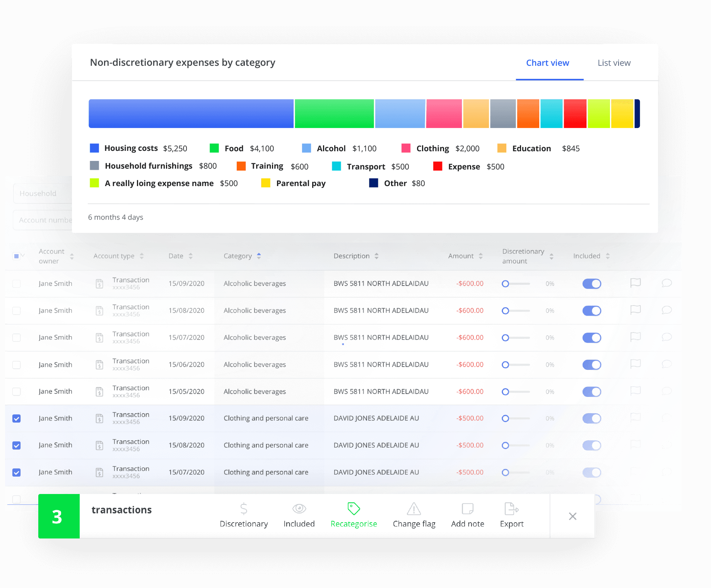711x588 pixels.
Task: Toggle Included switch for 15/08/2020 Alcoholic beverages
Action: [591, 311]
